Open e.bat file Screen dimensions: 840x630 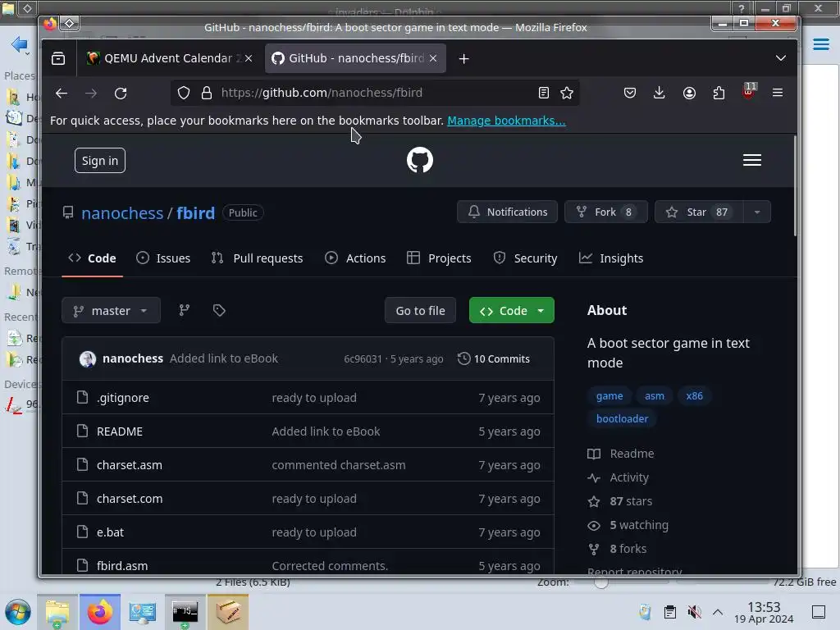coord(110,532)
